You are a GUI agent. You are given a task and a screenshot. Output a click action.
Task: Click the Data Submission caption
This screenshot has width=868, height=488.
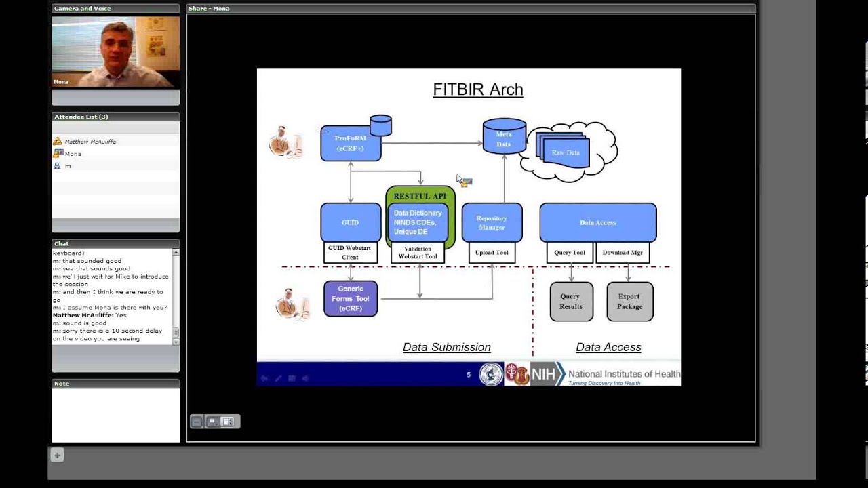click(447, 347)
